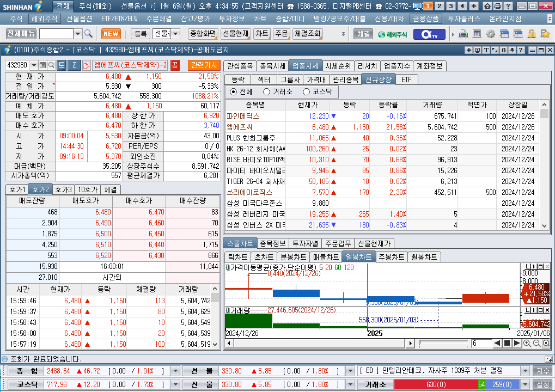
Task: Click the chart stop square button
Action: (x=507, y=343)
